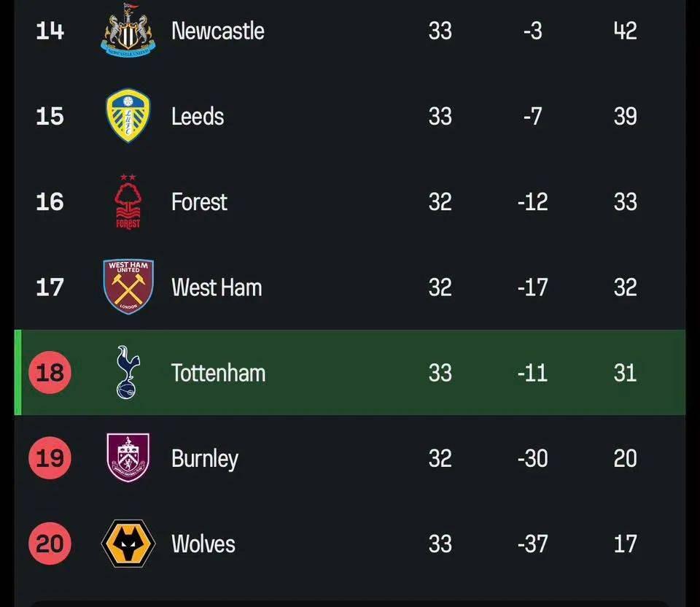
Task: Click Wolves' -37 goal difference value
Action: (x=532, y=544)
